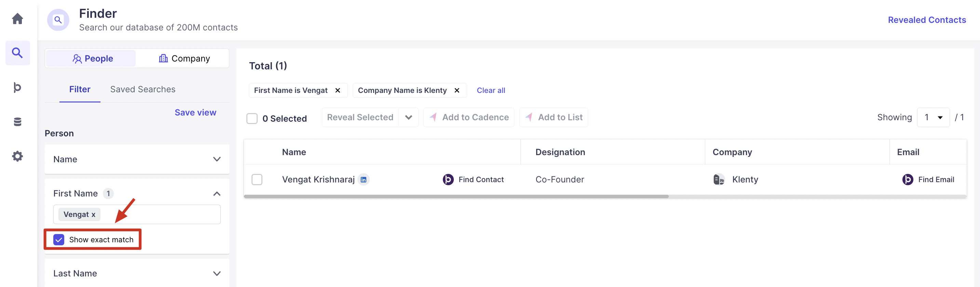Viewport: 980px width, 287px height.
Task: Open the database stack icon in sidebar
Action: click(x=17, y=122)
